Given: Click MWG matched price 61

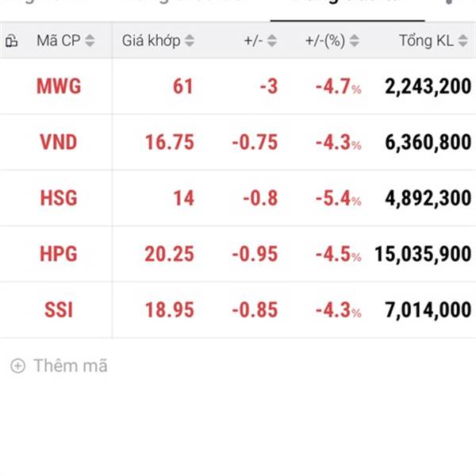Looking at the screenshot, I should (x=182, y=86).
